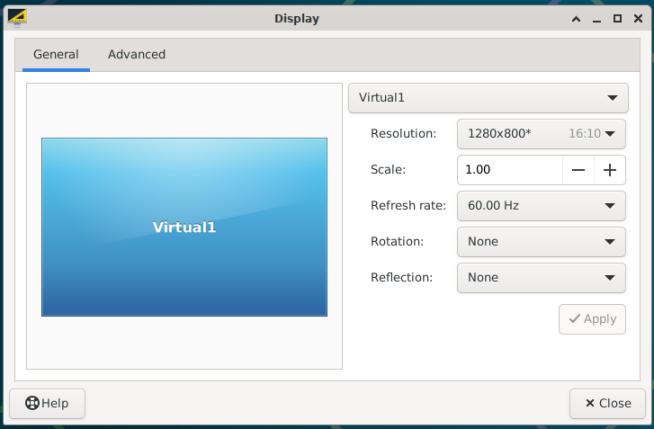The width and height of the screenshot is (654, 429).
Task: Expand the Rotation dropdown
Action: pos(541,241)
